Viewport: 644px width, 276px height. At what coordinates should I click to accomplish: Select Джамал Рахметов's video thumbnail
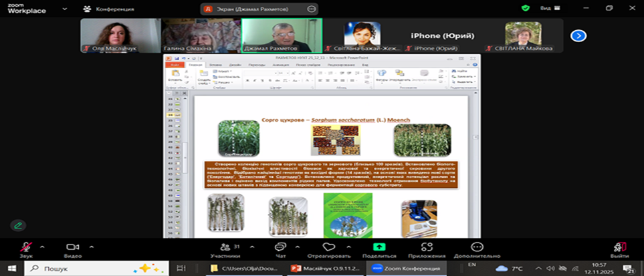pyautogui.click(x=281, y=35)
